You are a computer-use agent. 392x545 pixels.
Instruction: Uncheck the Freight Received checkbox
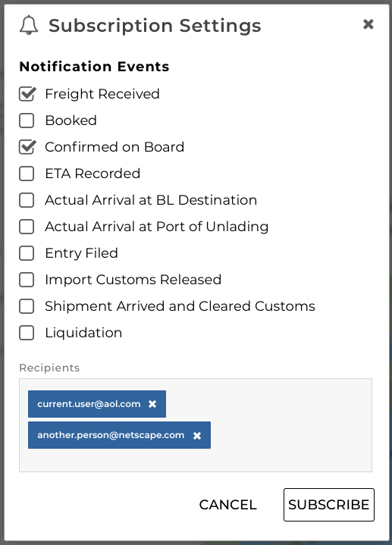[x=27, y=94]
